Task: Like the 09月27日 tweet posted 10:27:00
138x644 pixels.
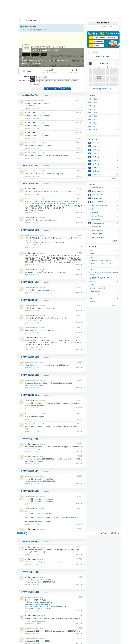Action: [82, 176]
